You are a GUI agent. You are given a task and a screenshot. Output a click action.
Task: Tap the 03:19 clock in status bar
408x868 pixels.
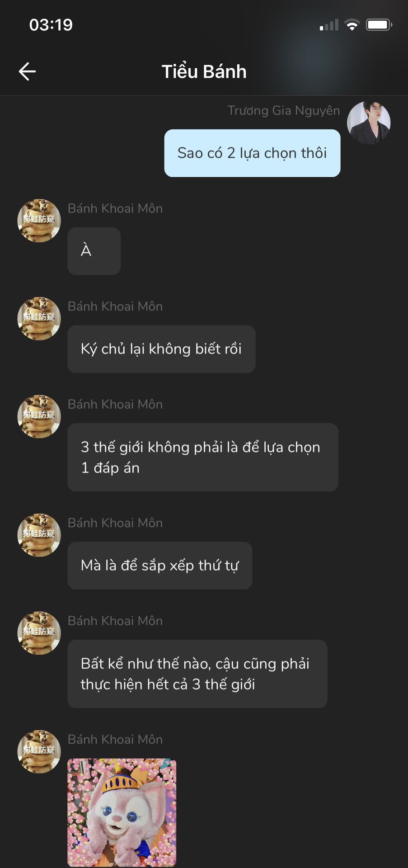click(51, 25)
